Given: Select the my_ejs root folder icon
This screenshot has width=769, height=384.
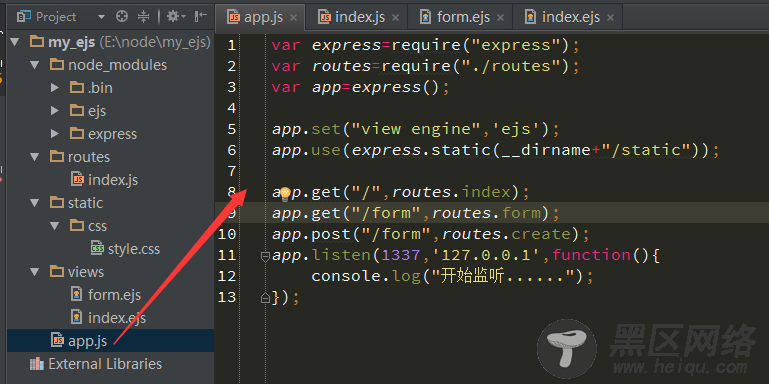Looking at the screenshot, I should [37, 41].
